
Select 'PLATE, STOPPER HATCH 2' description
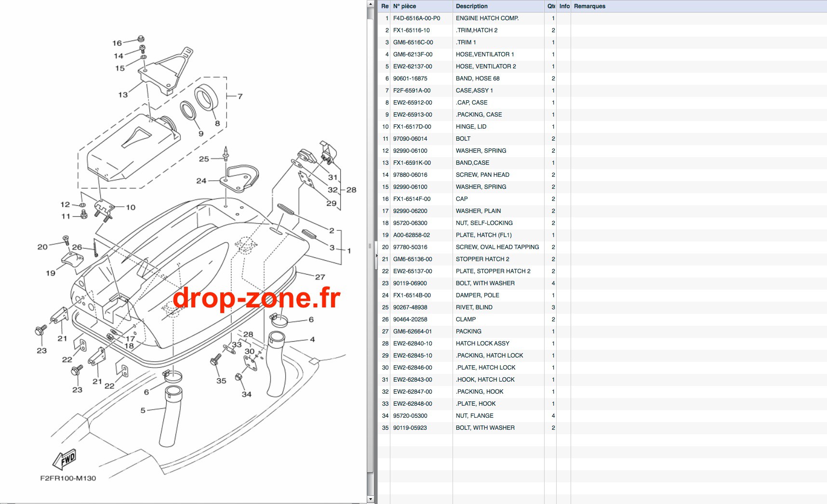click(x=493, y=271)
